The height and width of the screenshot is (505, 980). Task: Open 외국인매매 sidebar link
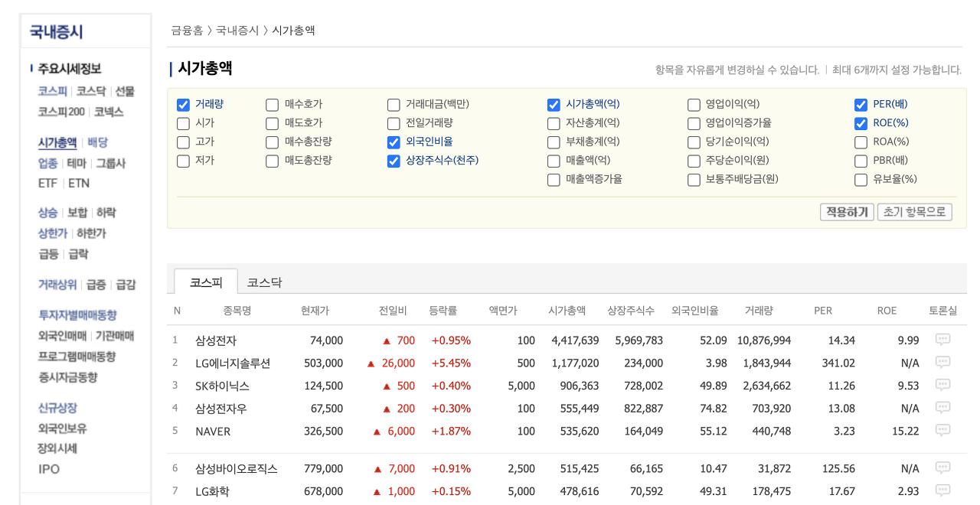point(62,336)
